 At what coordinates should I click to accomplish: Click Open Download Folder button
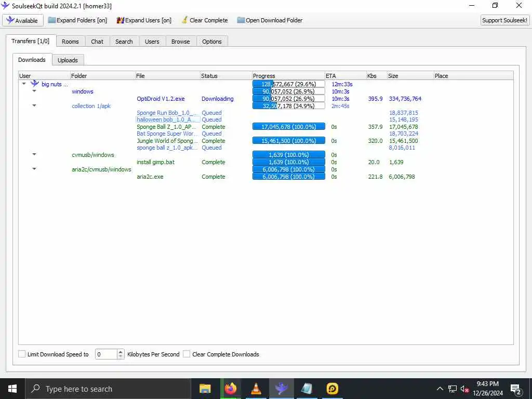(x=270, y=20)
